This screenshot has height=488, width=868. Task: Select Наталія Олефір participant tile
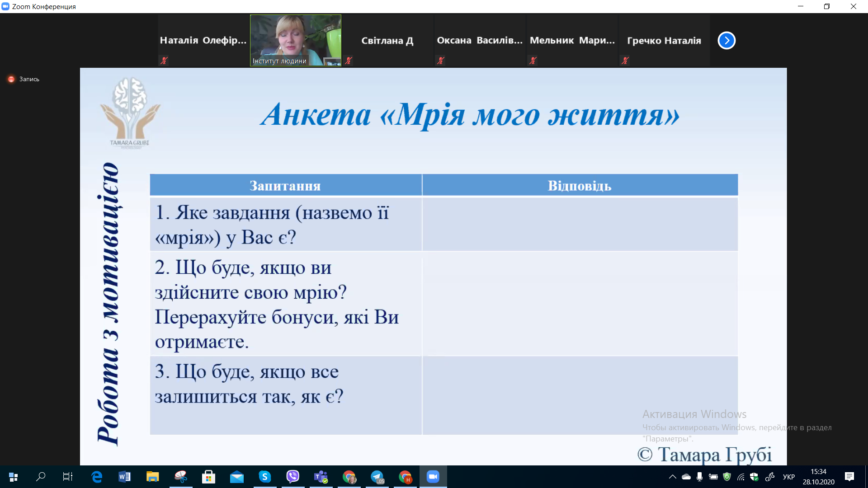[203, 41]
